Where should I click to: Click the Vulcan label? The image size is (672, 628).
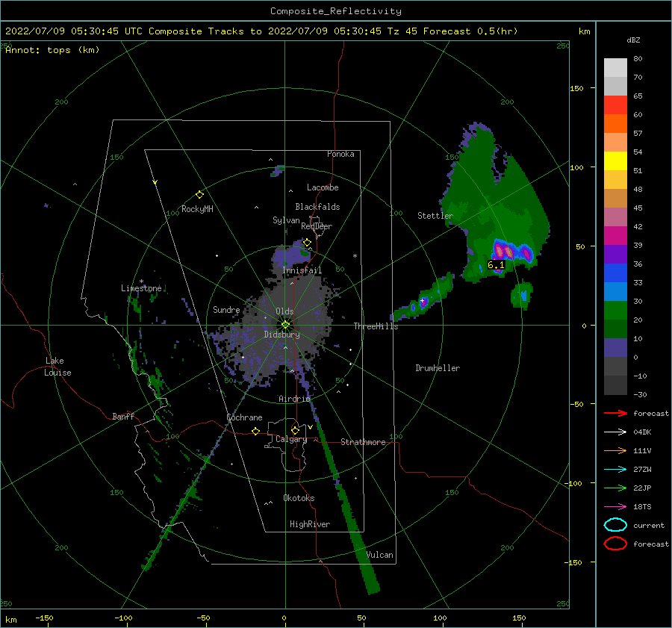tap(380, 555)
